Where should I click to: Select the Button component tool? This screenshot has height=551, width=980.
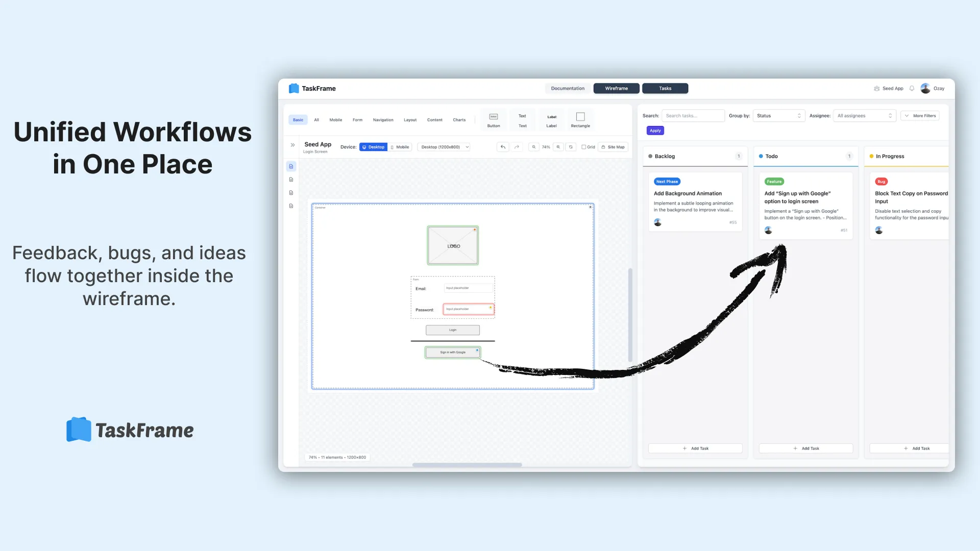[493, 119]
